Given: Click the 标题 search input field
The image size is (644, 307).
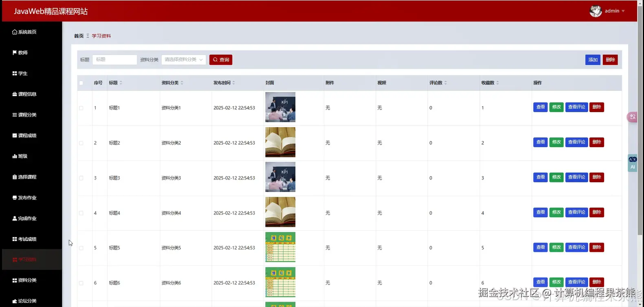Looking at the screenshot, I should (x=114, y=60).
